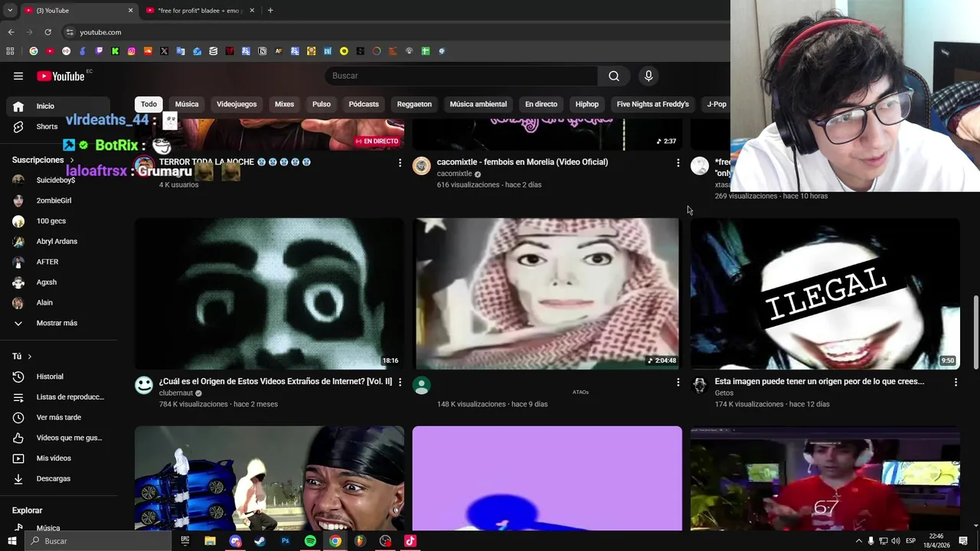Open Abryl Ardans subscription channel

click(58, 241)
